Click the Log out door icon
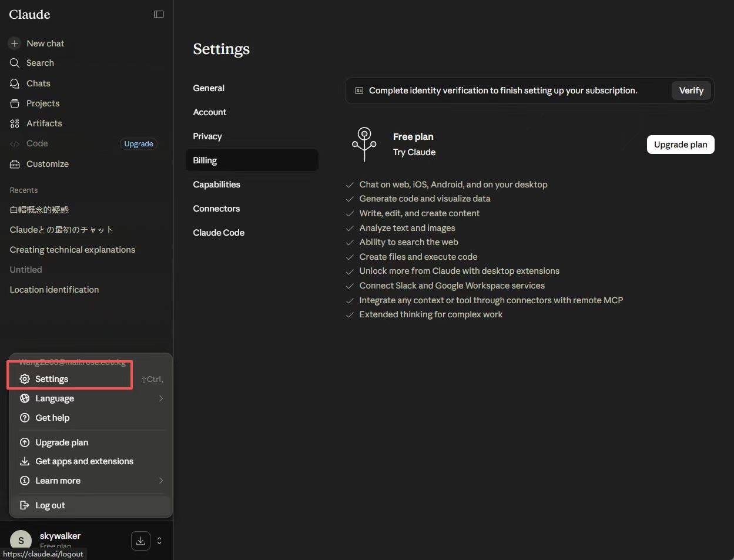The height and width of the screenshot is (560, 734). (25, 505)
